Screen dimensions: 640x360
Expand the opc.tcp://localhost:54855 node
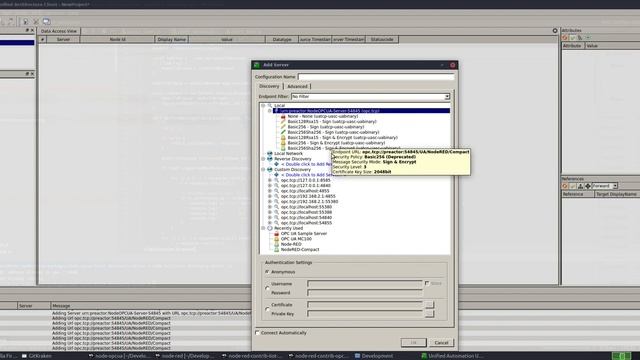click(270, 223)
